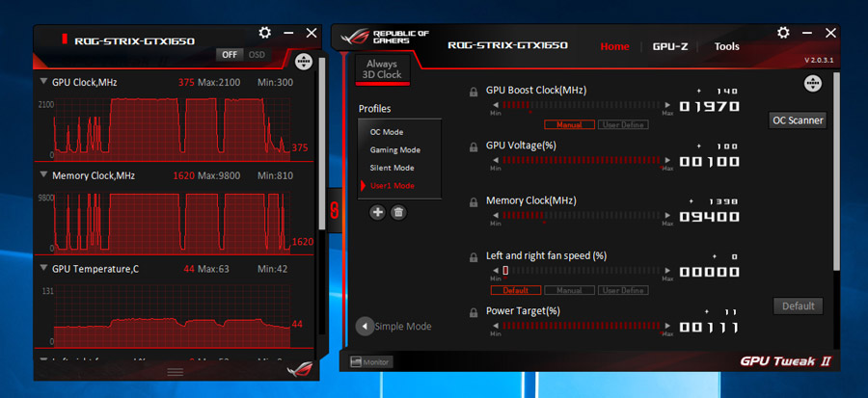Click the monitor window vertical scrollbar

322,144
